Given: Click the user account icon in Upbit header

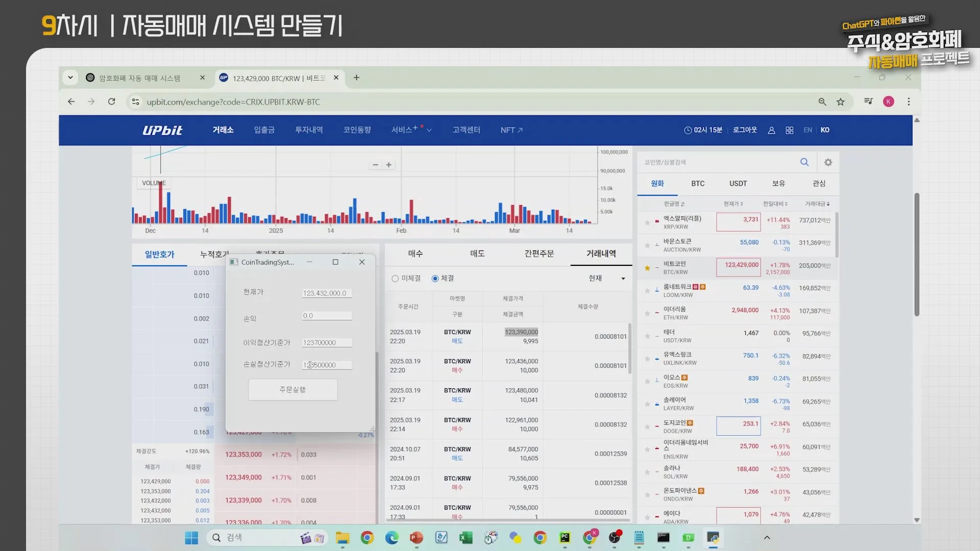Looking at the screenshot, I should (771, 130).
